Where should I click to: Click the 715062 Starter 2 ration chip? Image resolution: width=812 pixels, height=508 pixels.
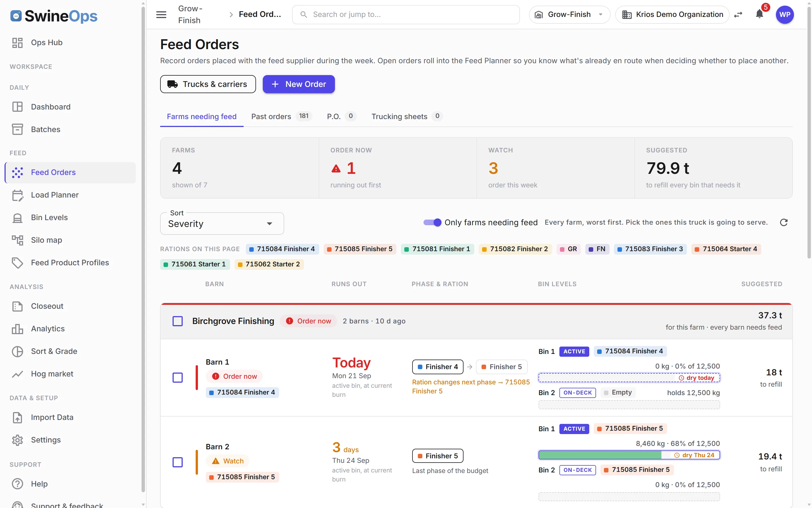click(269, 264)
